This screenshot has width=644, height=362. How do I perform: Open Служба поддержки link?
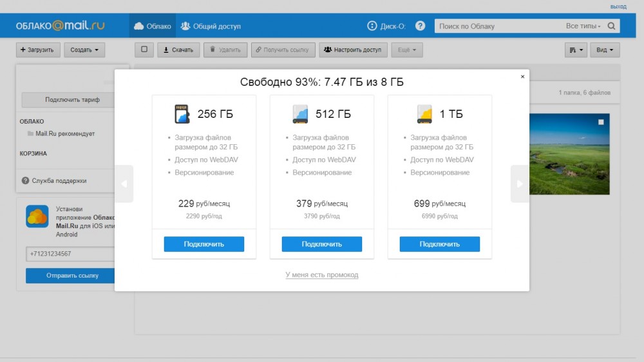(54, 181)
